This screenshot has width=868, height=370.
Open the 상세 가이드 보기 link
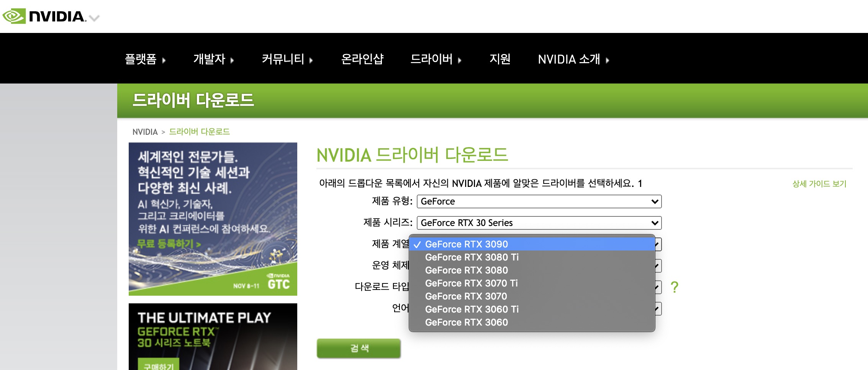coord(819,184)
